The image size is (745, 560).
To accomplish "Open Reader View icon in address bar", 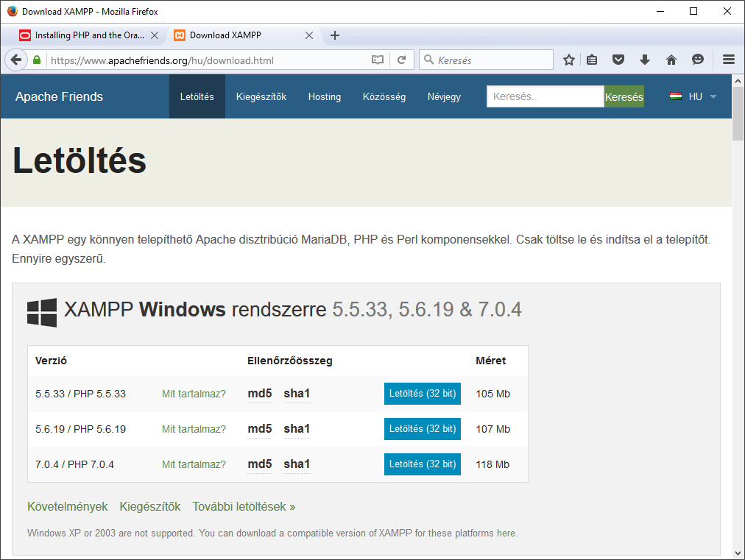I will click(x=377, y=60).
